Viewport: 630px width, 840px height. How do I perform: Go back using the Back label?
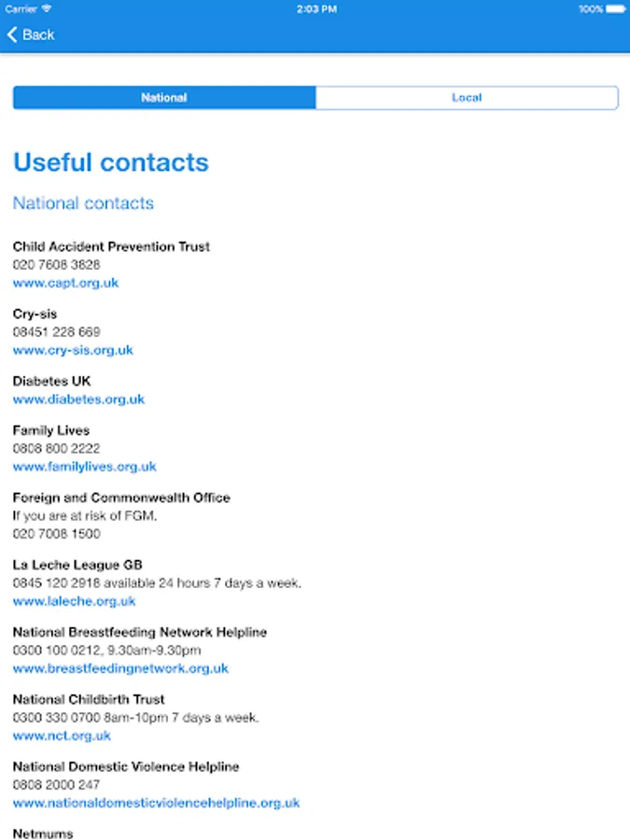pyautogui.click(x=38, y=35)
